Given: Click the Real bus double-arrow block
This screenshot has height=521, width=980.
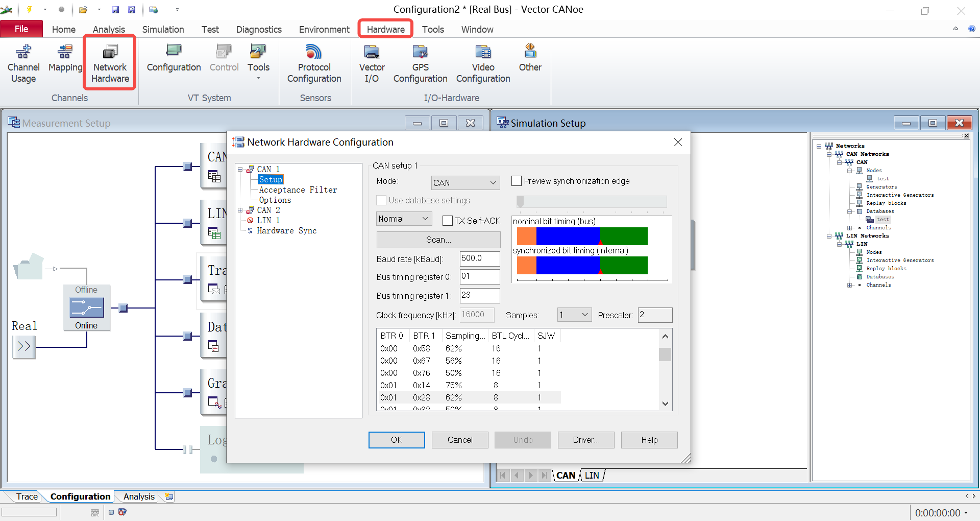Looking at the screenshot, I should pyautogui.click(x=24, y=346).
